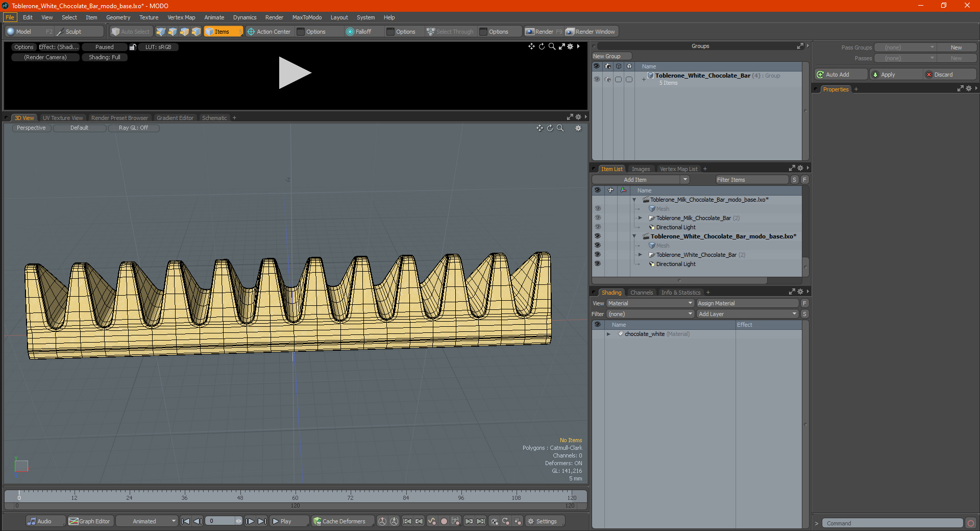This screenshot has height=531, width=980.
Task: Click the preview lock icon
Action: click(133, 47)
